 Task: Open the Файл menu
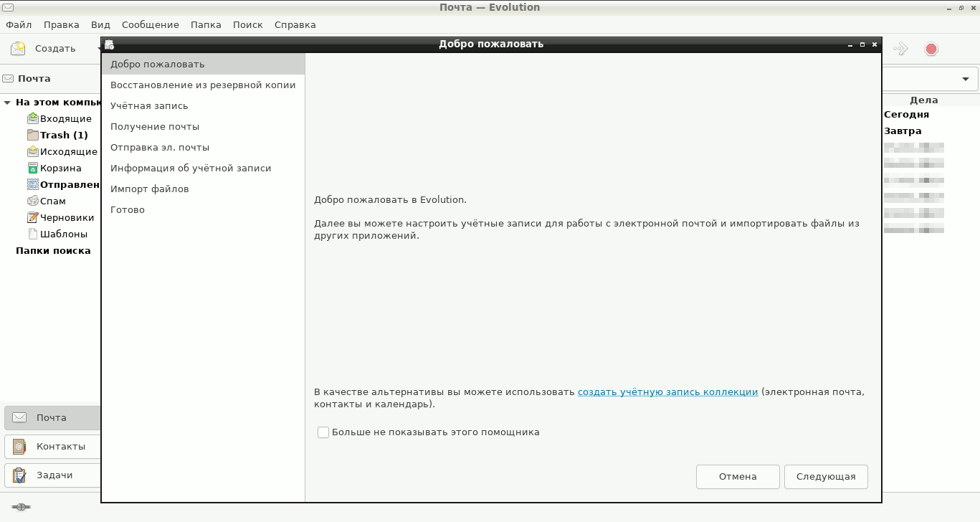tap(19, 24)
